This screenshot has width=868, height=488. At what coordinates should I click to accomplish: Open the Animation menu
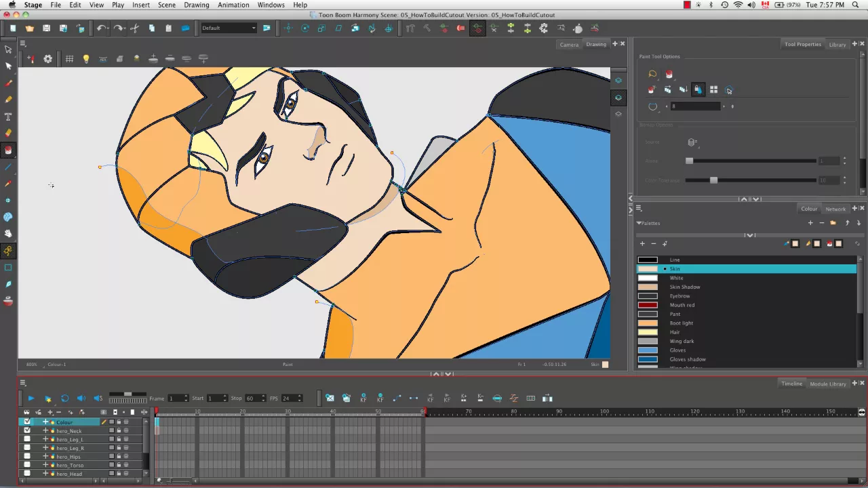tap(233, 5)
